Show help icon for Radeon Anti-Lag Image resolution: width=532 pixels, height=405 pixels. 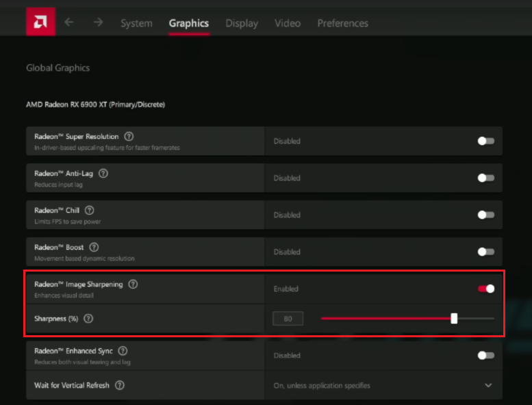pyautogui.click(x=103, y=174)
